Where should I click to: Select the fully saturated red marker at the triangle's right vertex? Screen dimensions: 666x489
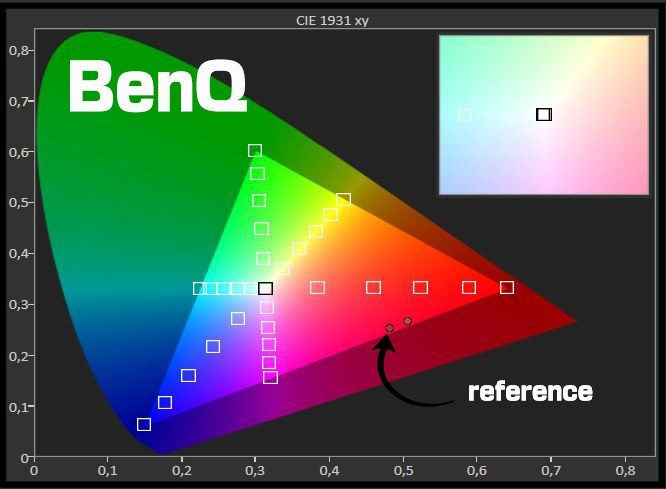[507, 288]
